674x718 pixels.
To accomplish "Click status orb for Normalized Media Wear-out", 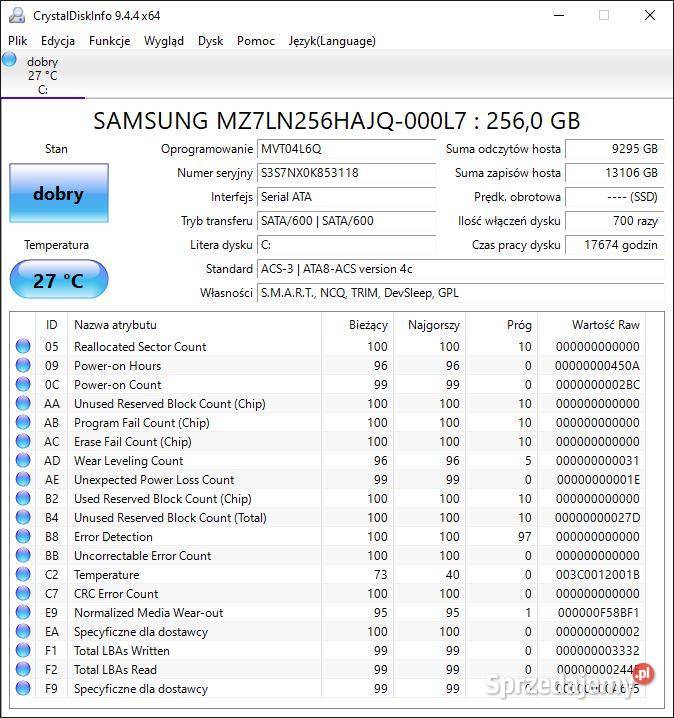I will tap(23, 612).
